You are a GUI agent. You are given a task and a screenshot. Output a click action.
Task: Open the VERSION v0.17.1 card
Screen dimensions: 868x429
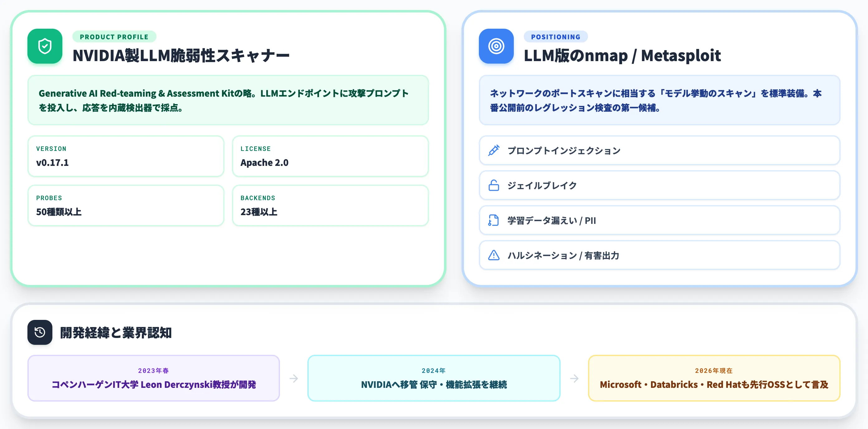click(126, 157)
